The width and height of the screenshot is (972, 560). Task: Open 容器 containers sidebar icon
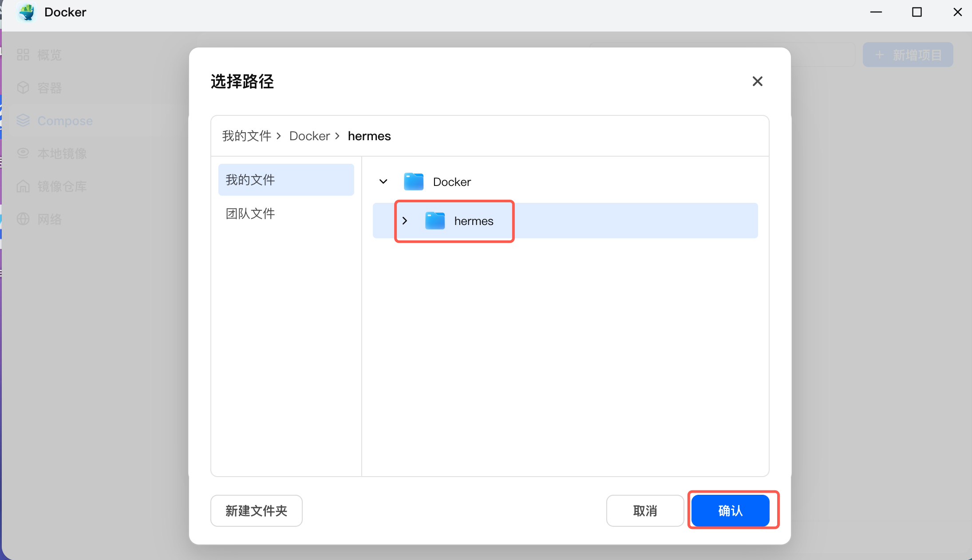pos(23,88)
